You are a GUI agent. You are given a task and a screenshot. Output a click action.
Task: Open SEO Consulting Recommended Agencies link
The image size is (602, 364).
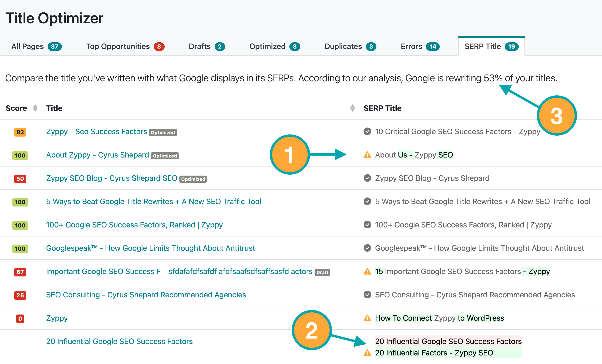click(x=146, y=295)
